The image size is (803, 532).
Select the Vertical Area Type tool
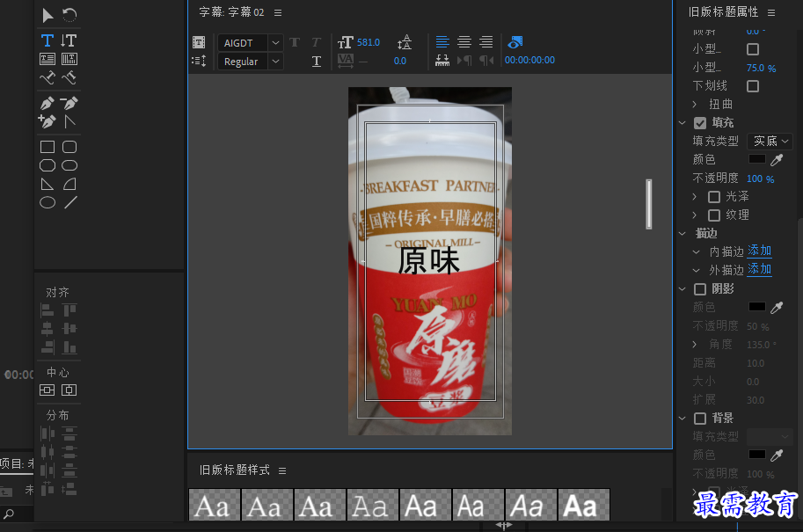point(69,59)
